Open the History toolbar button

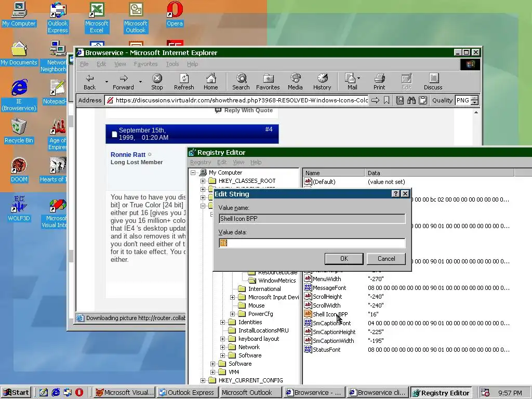pyautogui.click(x=322, y=82)
